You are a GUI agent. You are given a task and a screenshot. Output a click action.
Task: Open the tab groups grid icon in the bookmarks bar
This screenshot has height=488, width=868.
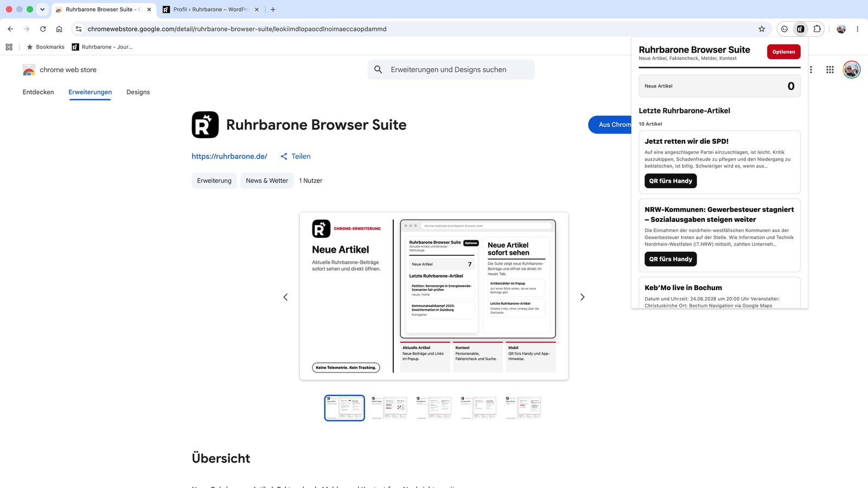click(x=9, y=47)
